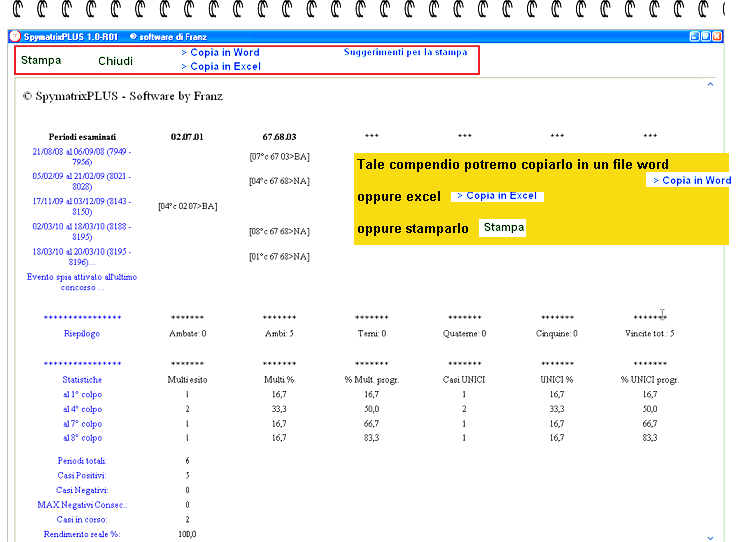Screen dimensions: 736x542
Task: Click scroll up arrow of report pane
Action: [x=710, y=84]
